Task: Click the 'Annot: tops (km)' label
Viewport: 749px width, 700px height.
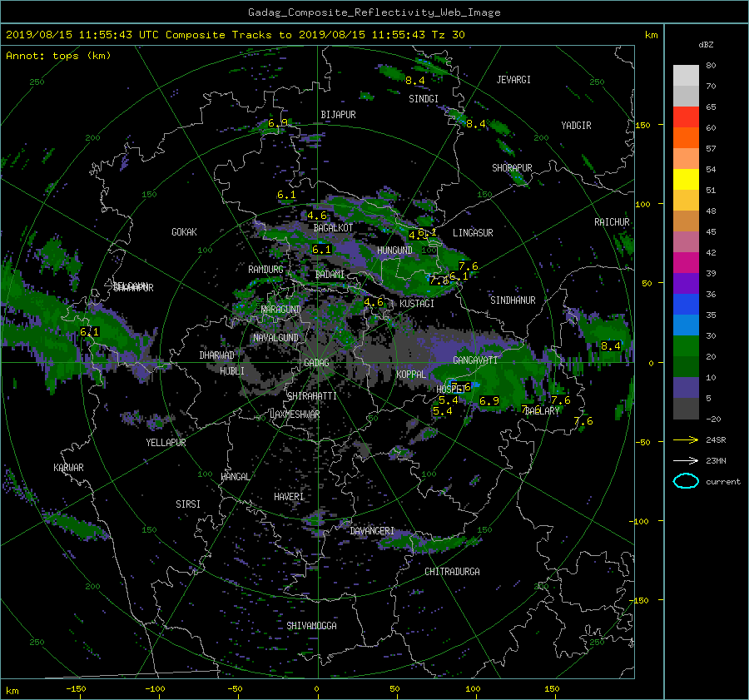Action: coord(58,56)
